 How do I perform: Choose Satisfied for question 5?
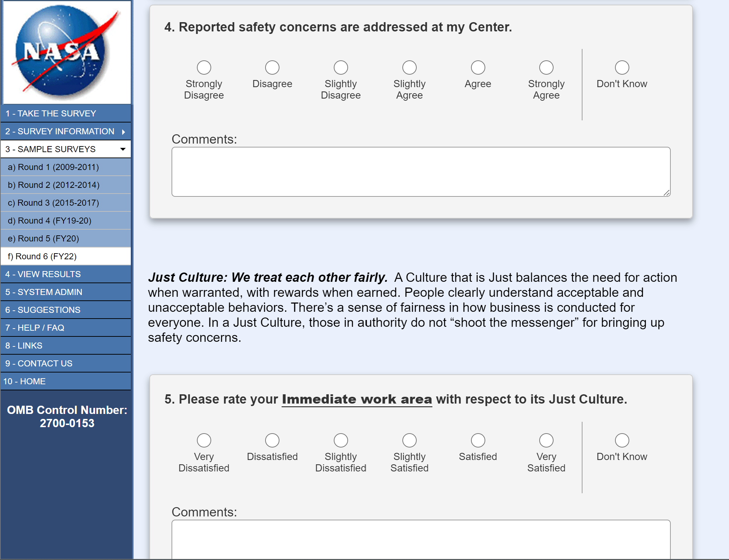(478, 440)
